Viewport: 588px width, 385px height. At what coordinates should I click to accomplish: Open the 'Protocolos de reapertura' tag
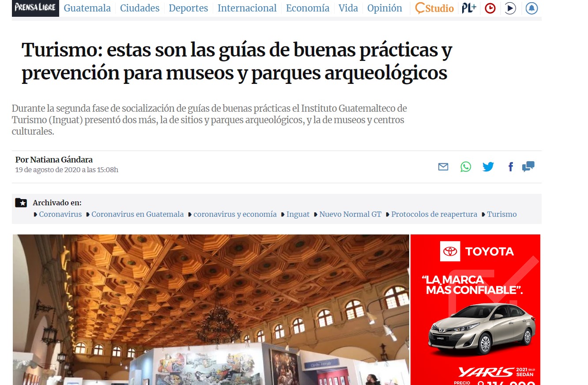tap(434, 214)
